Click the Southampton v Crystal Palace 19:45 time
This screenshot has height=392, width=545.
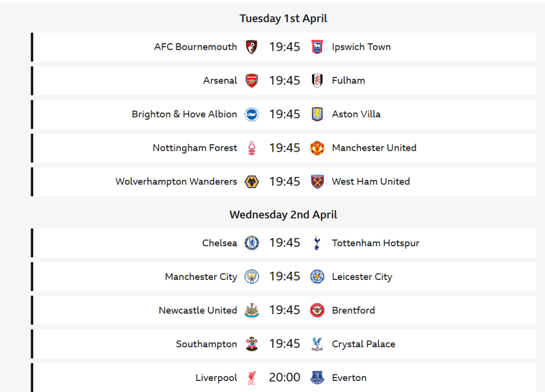click(x=285, y=344)
